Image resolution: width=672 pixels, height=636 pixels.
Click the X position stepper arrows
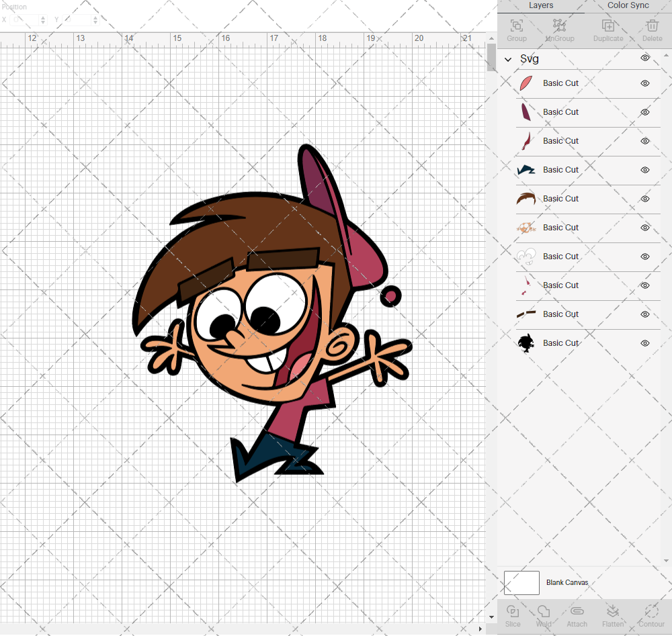coord(43,19)
